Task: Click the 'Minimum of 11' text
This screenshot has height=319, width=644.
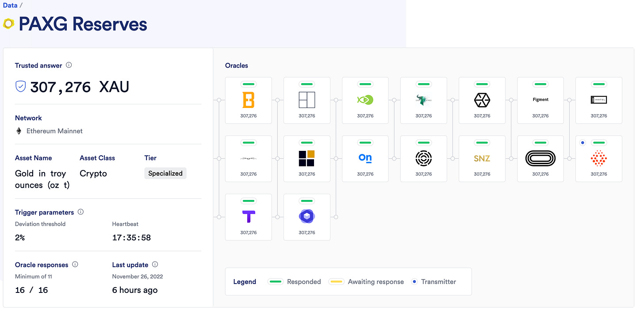Action: coord(34,277)
